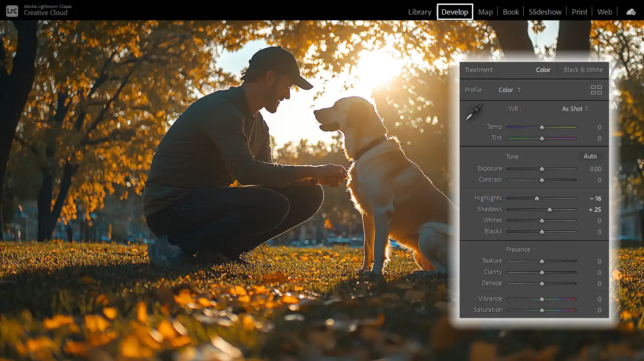Click the Texture slider handle

[x=542, y=261]
